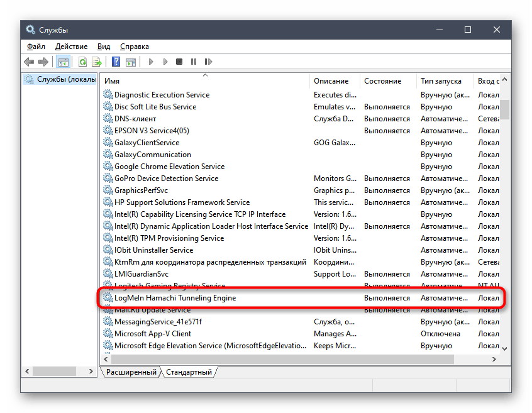The width and height of the screenshot is (532, 413).
Task: Open the Файл menu
Action: click(x=36, y=47)
